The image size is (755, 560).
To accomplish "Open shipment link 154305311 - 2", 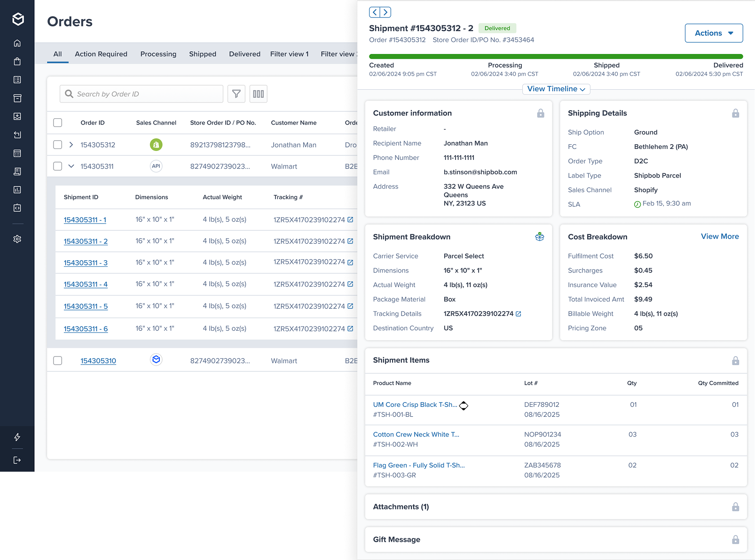I will pyautogui.click(x=86, y=241).
